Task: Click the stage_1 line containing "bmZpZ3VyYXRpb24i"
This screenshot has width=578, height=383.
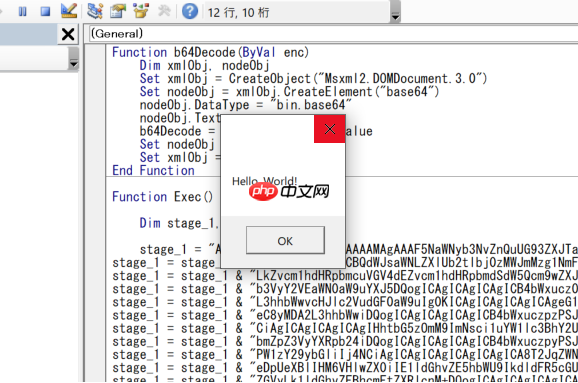Action: 345,342
